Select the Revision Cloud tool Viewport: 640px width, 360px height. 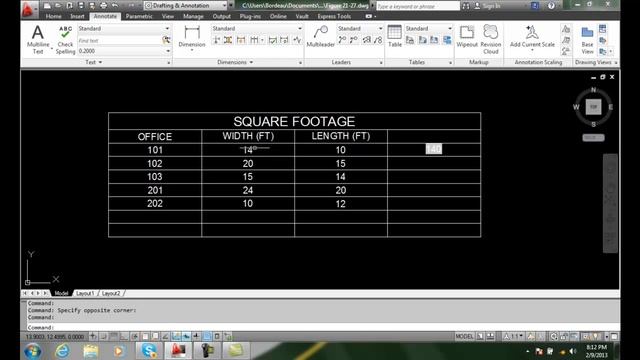(491, 39)
